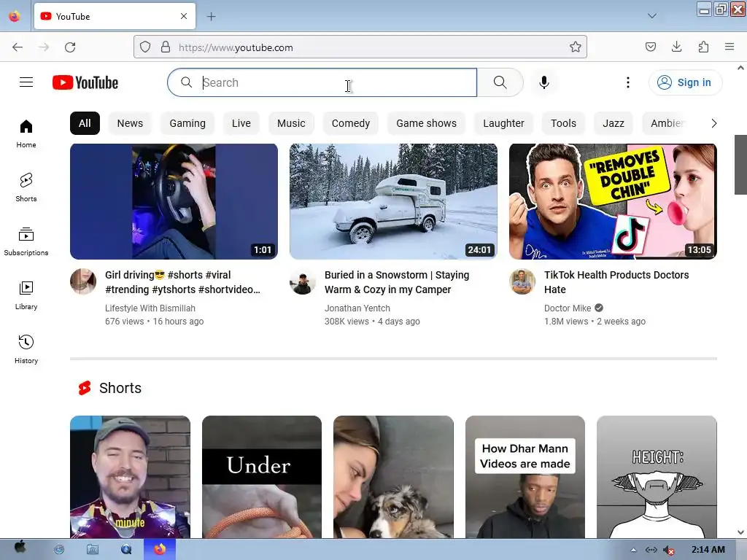
Task: Select the Comedy filter chip
Action: pyautogui.click(x=351, y=123)
